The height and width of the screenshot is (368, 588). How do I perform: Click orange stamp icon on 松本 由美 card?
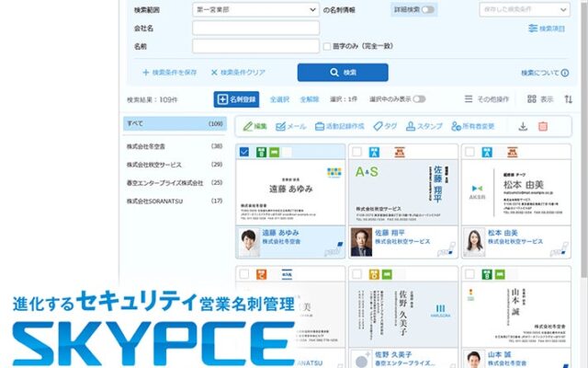tap(513, 152)
